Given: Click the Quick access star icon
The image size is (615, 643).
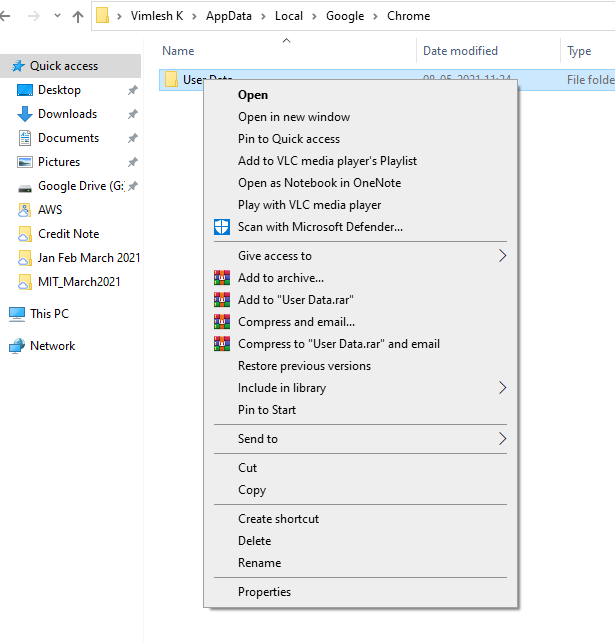Looking at the screenshot, I should click(18, 66).
